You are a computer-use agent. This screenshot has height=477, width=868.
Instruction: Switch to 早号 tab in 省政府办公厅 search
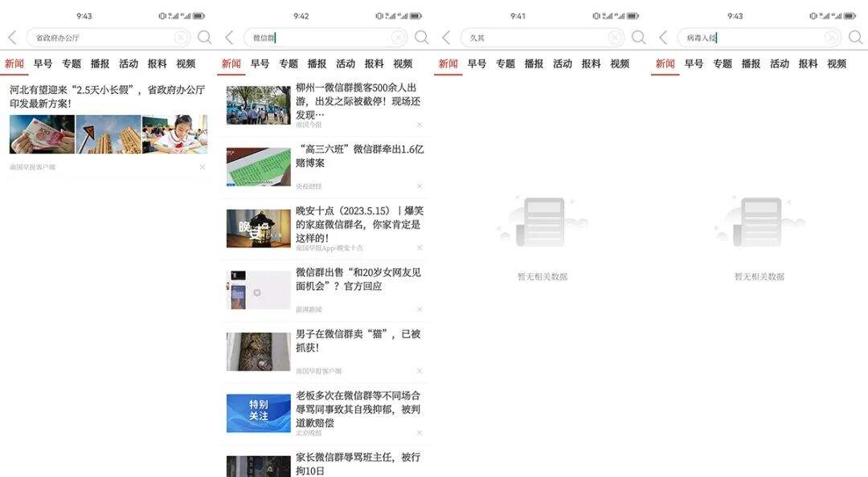tap(43, 63)
